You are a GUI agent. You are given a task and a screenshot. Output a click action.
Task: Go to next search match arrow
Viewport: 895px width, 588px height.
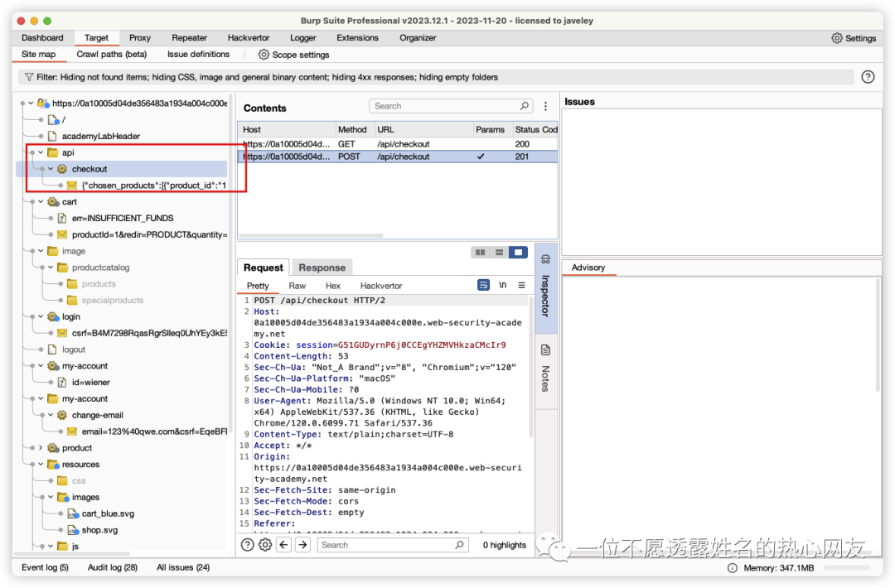[x=302, y=545]
